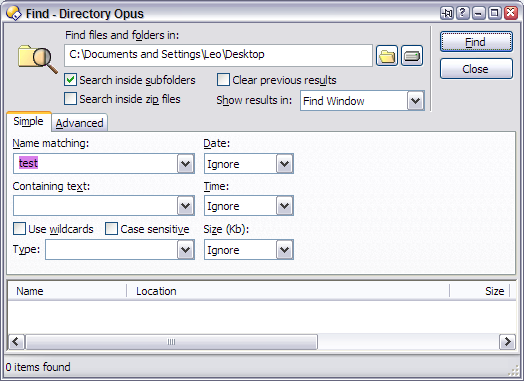Click the '0 items found' status text
The width and height of the screenshot is (524, 381).
[38, 367]
